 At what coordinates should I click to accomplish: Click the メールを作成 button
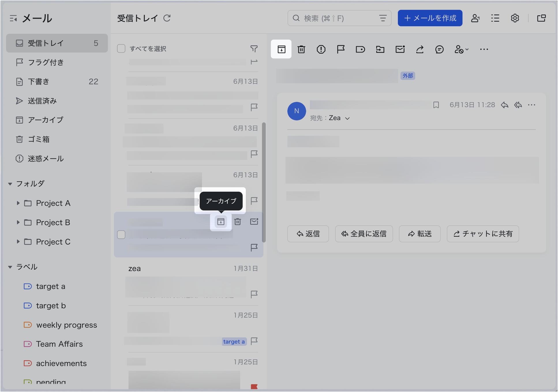[430, 18]
